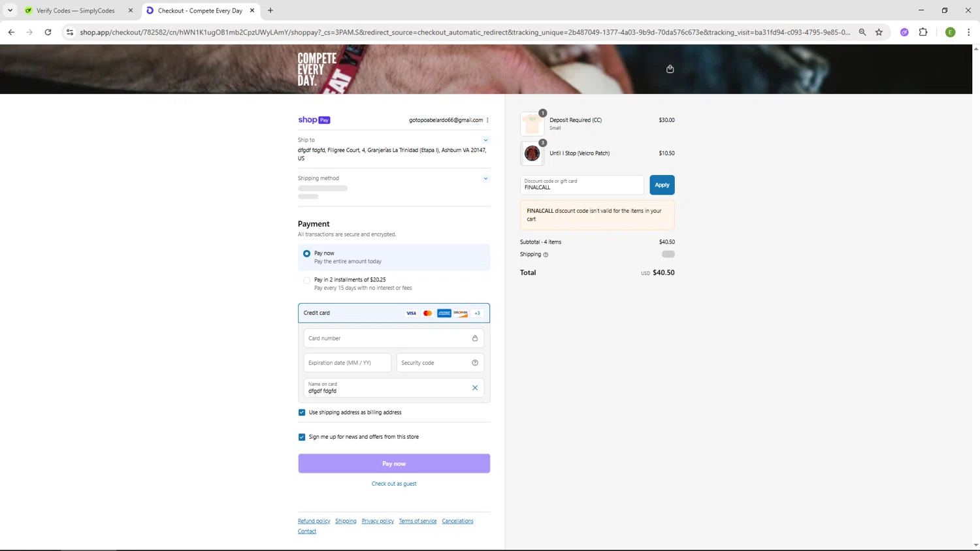Click the browser forward arrow
The width and height of the screenshot is (980, 551).
coord(29,32)
